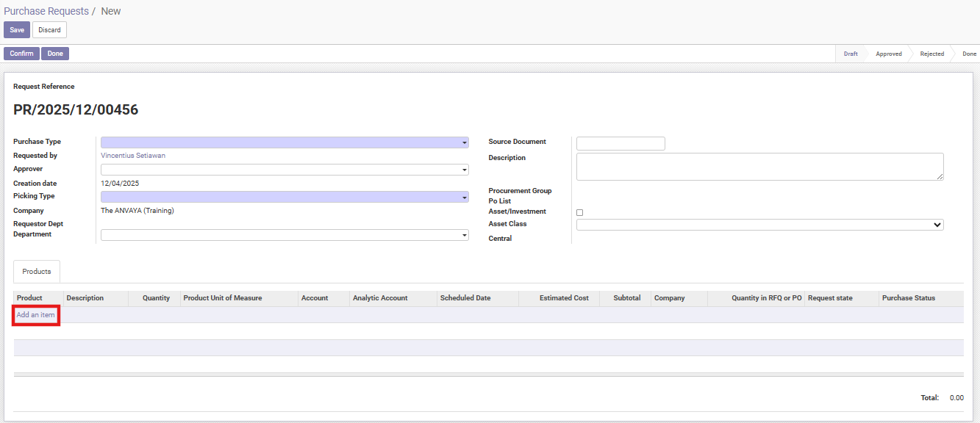Open the Vincentius Setiawan requester link
Image resolution: width=980 pixels, height=423 pixels.
coord(133,156)
